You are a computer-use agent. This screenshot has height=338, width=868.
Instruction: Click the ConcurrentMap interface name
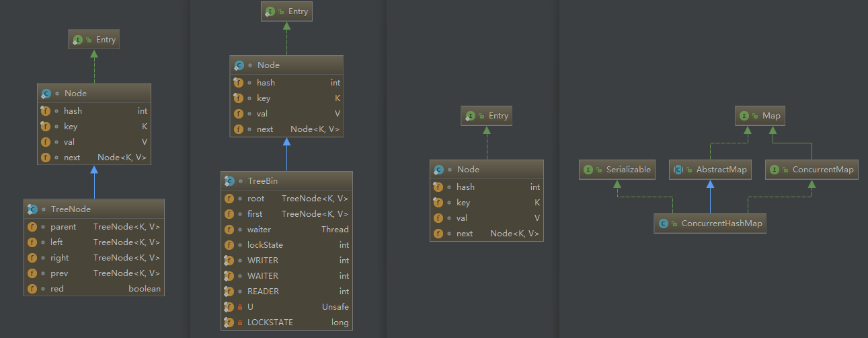(822, 170)
